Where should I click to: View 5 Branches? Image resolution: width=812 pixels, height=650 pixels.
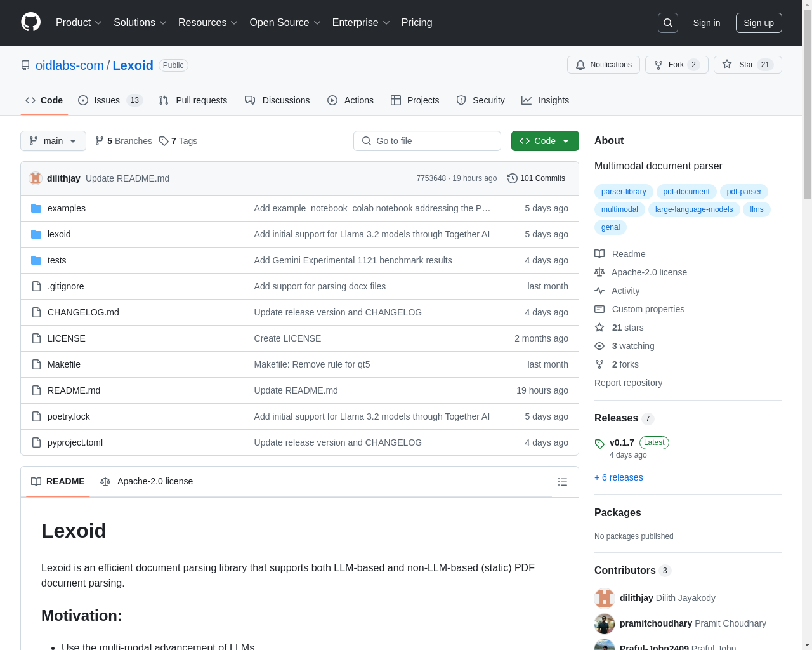124,141
